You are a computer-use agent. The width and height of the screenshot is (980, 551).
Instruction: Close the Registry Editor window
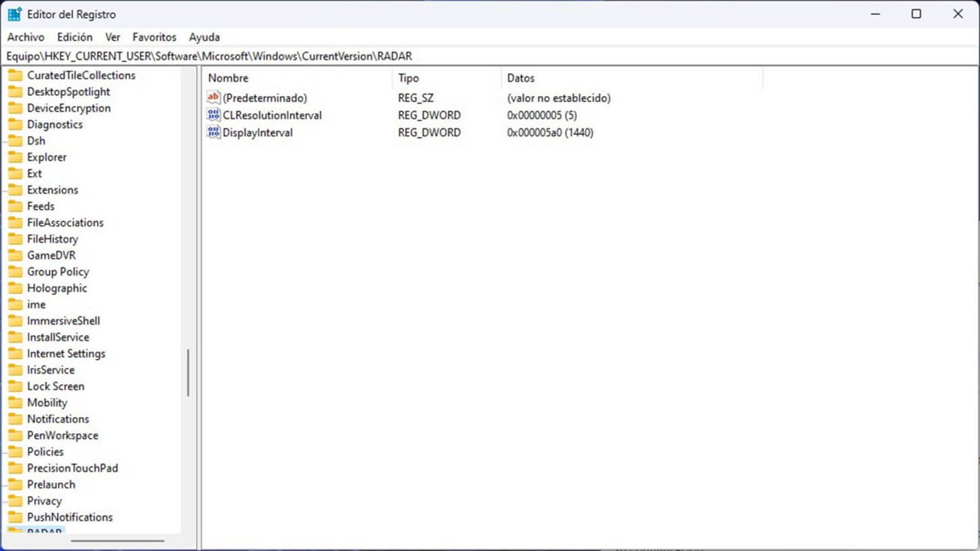[958, 14]
